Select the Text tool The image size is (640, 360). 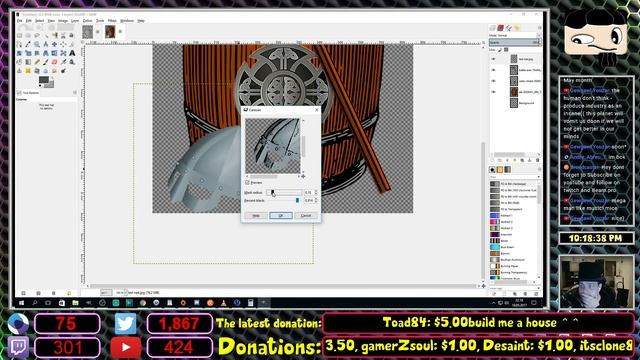[72, 53]
